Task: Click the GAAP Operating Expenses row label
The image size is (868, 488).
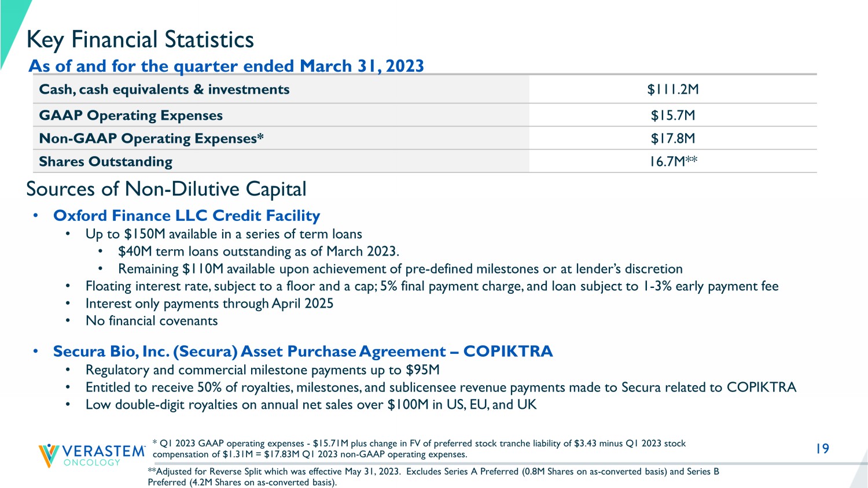Action: point(131,116)
